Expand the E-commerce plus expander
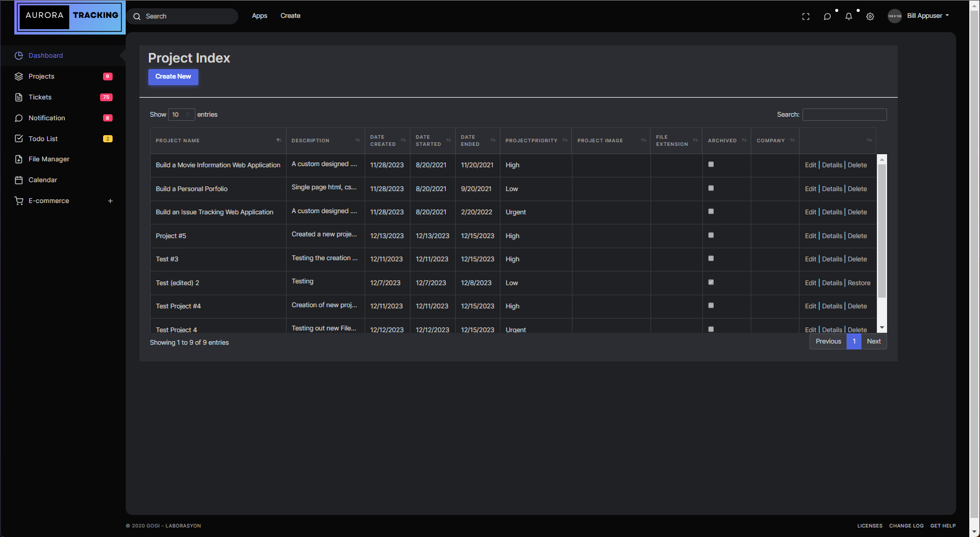 tap(110, 201)
